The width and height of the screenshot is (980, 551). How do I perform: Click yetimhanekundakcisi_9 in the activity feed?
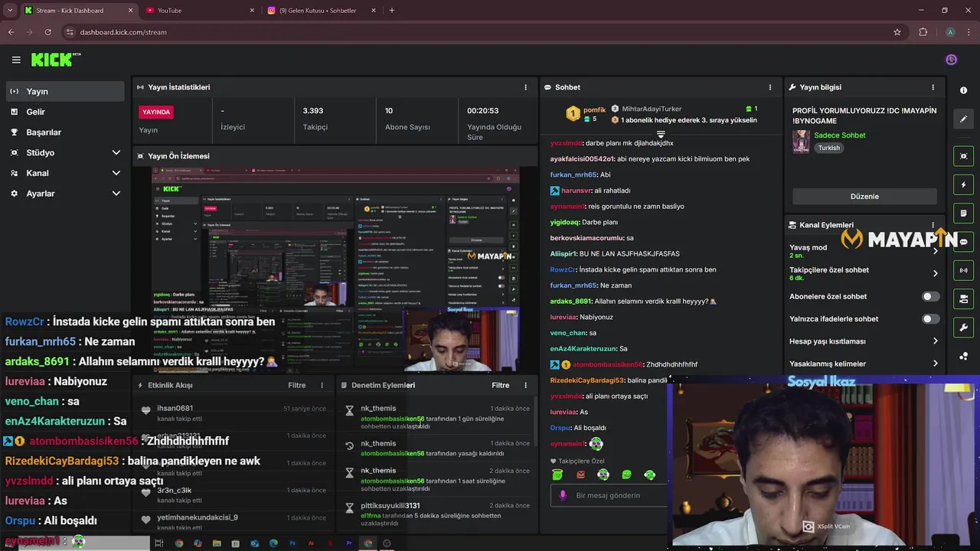pyautogui.click(x=198, y=518)
